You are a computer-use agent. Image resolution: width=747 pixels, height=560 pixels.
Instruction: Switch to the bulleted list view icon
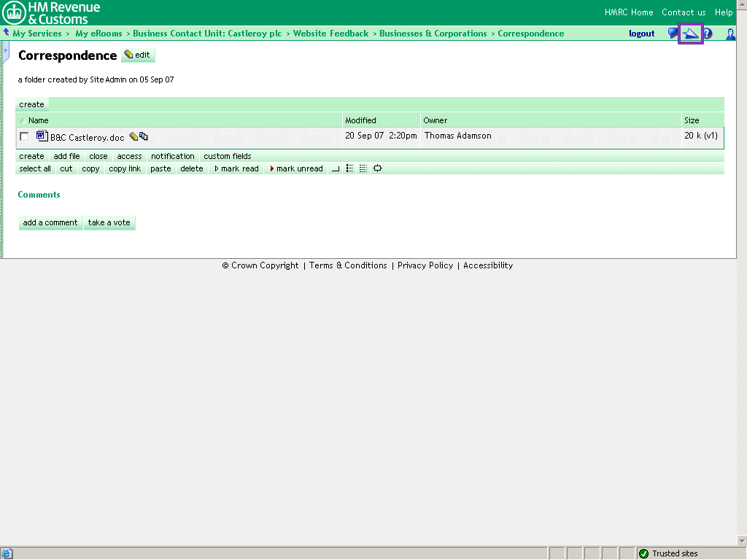349,168
